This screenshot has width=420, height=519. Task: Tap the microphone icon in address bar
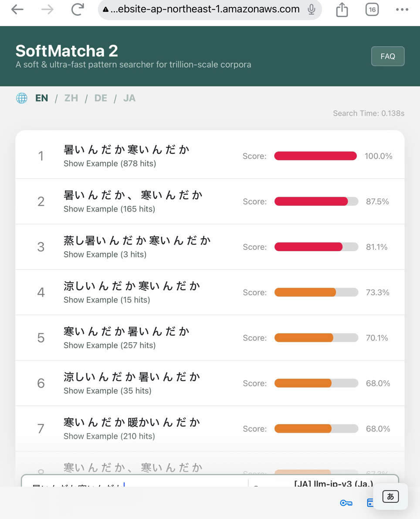[x=311, y=9]
